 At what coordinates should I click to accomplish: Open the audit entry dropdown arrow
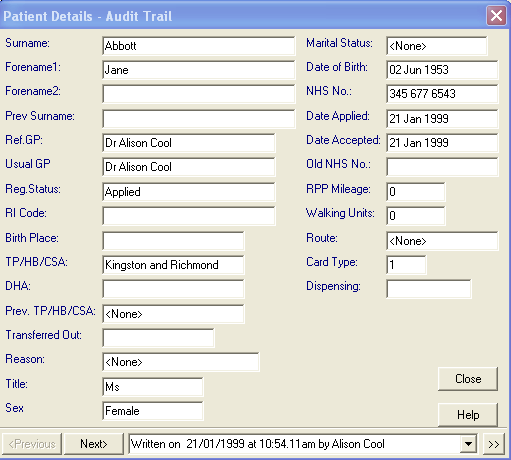(x=468, y=444)
